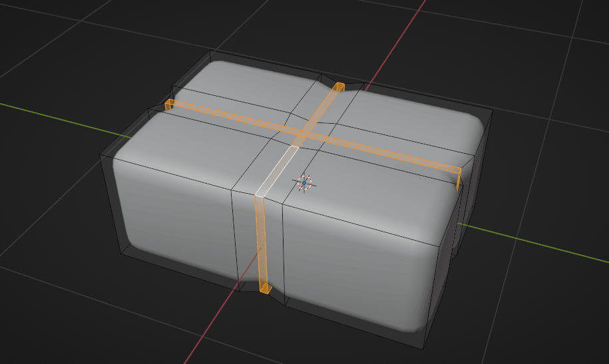Screen dimensions: 609x364
Task: Select the right arm of the orange cross
Action: 386,153
